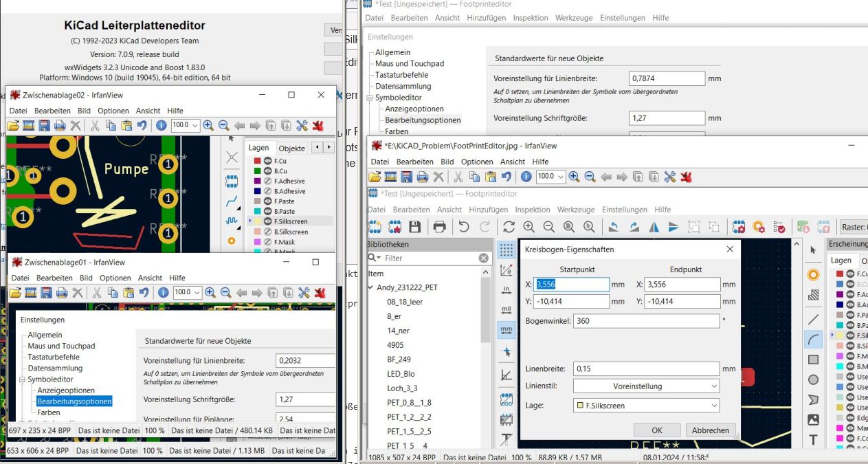Click Abbrechen in Kreisbogen-Eigenschaften dialog
The height and width of the screenshot is (464, 868).
click(710, 430)
